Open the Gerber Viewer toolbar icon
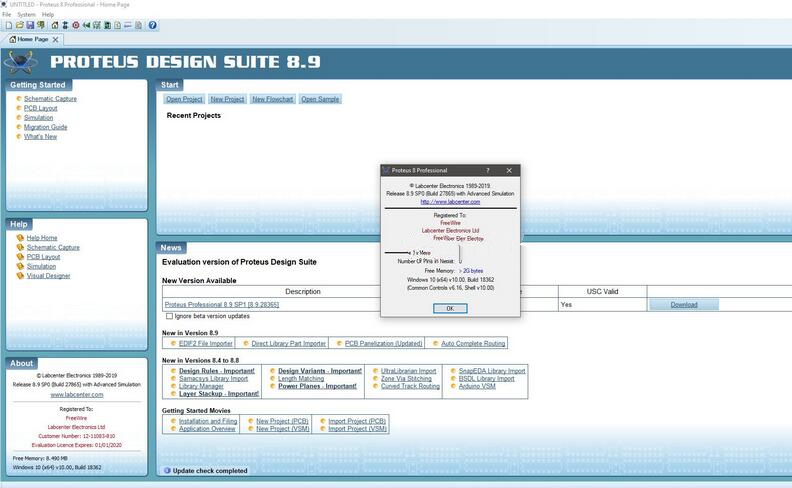The height and width of the screenshot is (488, 792). click(x=96, y=25)
